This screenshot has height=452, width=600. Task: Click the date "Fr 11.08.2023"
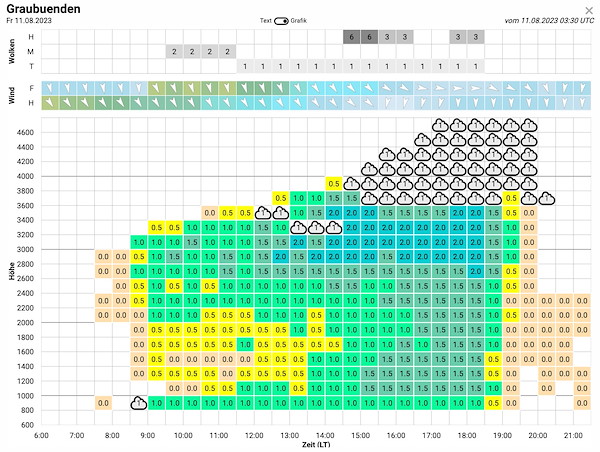coord(29,21)
